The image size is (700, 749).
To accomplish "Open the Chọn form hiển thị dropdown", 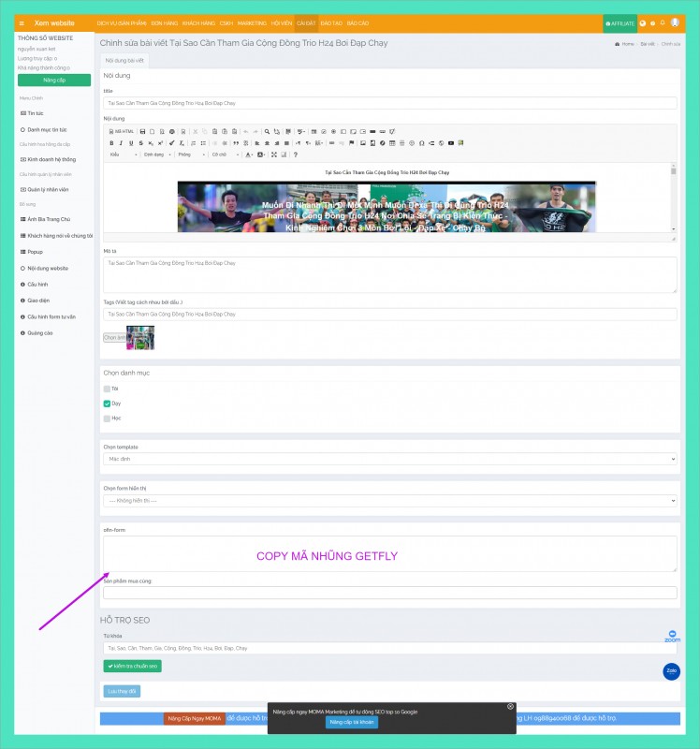I will pyautogui.click(x=389, y=502).
